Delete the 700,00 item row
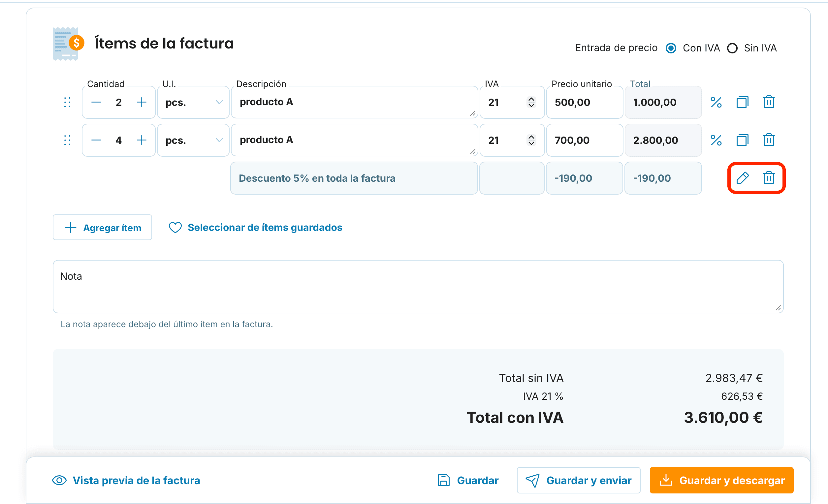 tap(769, 140)
